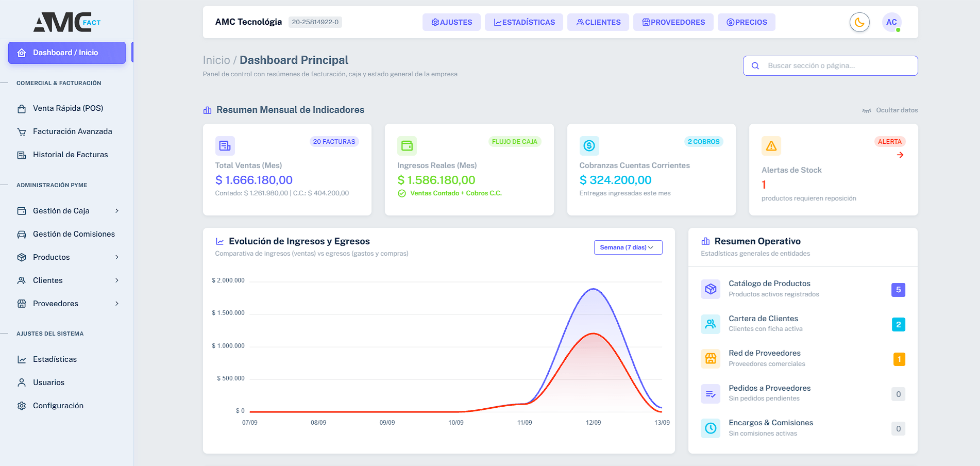Click the $ 1.666.180,00 total sales value
Viewport: 980px width, 466px height.
pyautogui.click(x=254, y=180)
